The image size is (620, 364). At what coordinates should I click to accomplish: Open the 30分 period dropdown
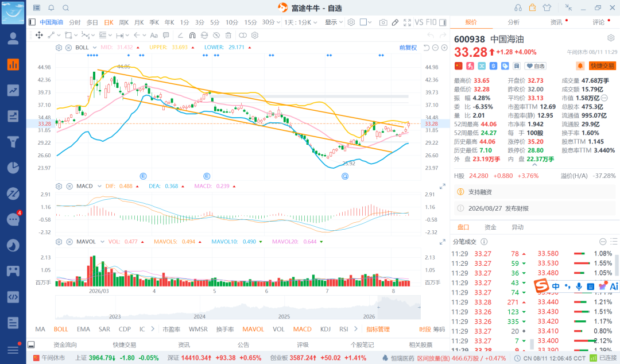click(271, 22)
